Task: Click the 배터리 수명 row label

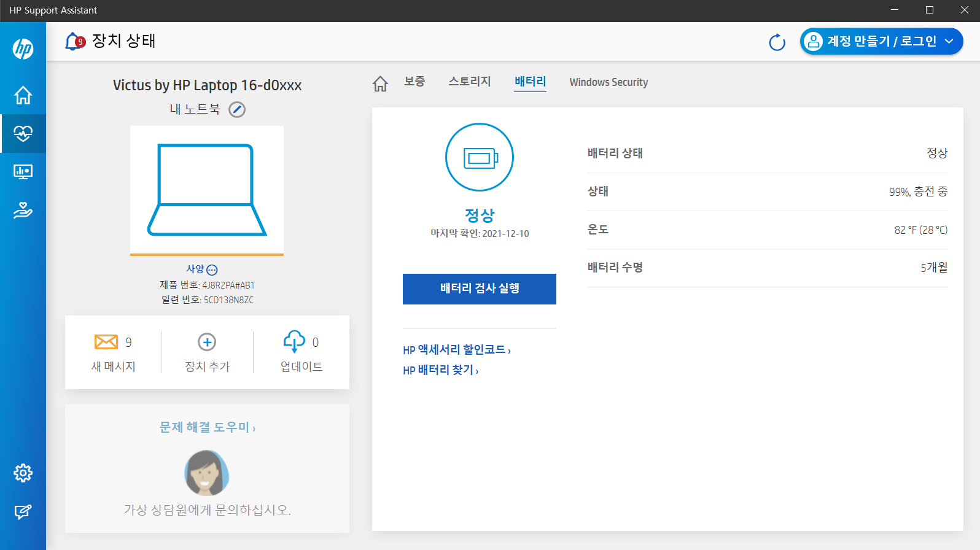Action: coord(615,268)
